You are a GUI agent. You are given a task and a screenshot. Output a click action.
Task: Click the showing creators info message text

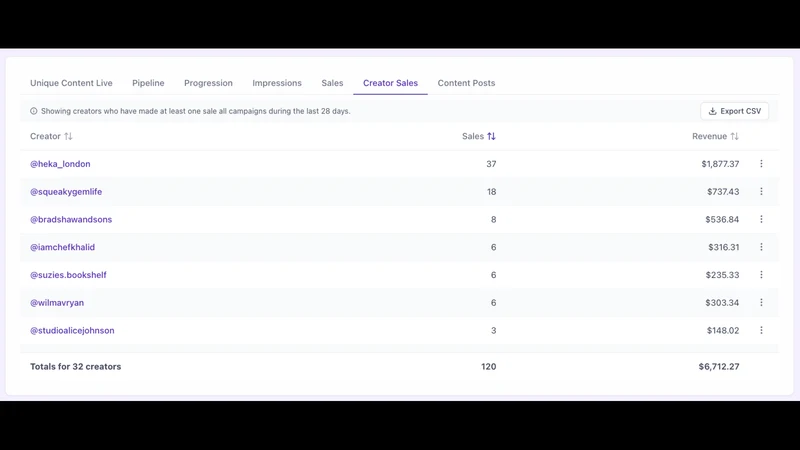coord(195,111)
